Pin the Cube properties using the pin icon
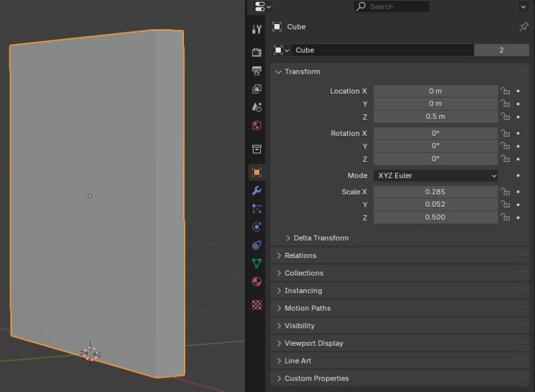 (525, 27)
